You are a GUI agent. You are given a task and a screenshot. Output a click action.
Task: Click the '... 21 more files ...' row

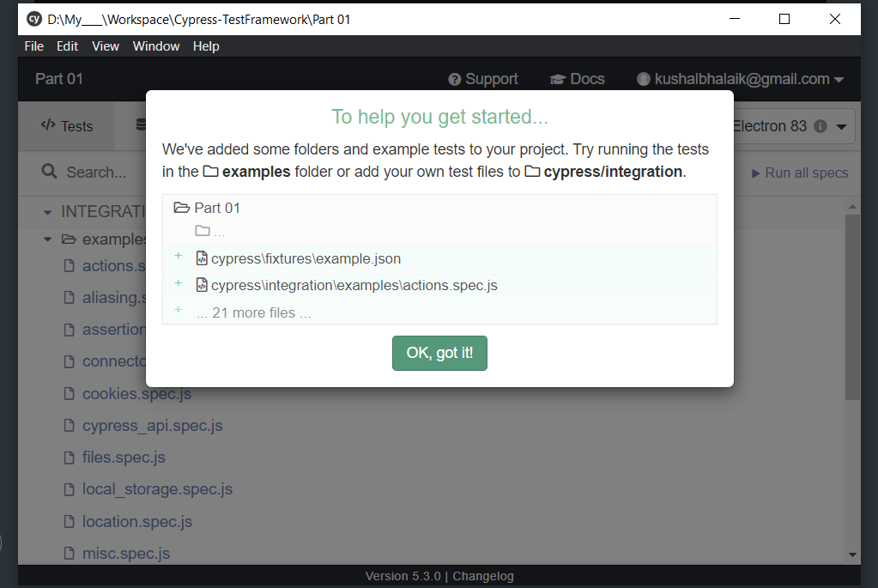(x=439, y=312)
